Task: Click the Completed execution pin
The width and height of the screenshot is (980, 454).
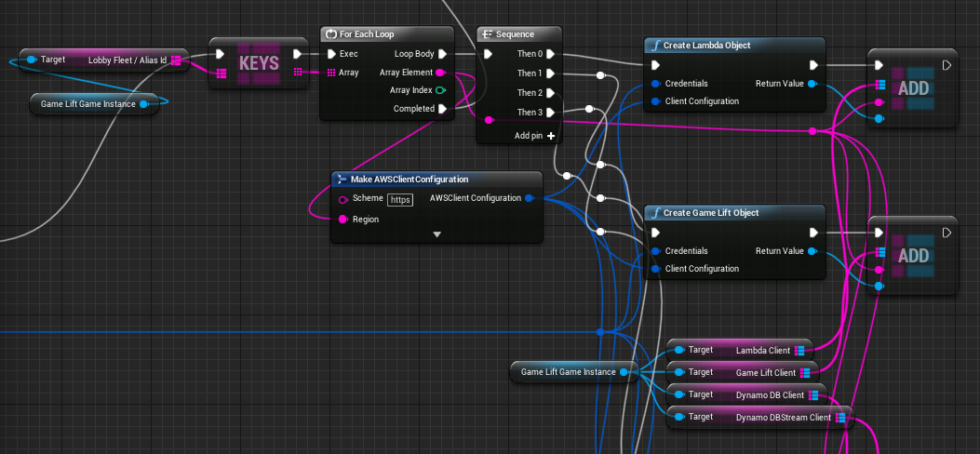Action: [442, 109]
